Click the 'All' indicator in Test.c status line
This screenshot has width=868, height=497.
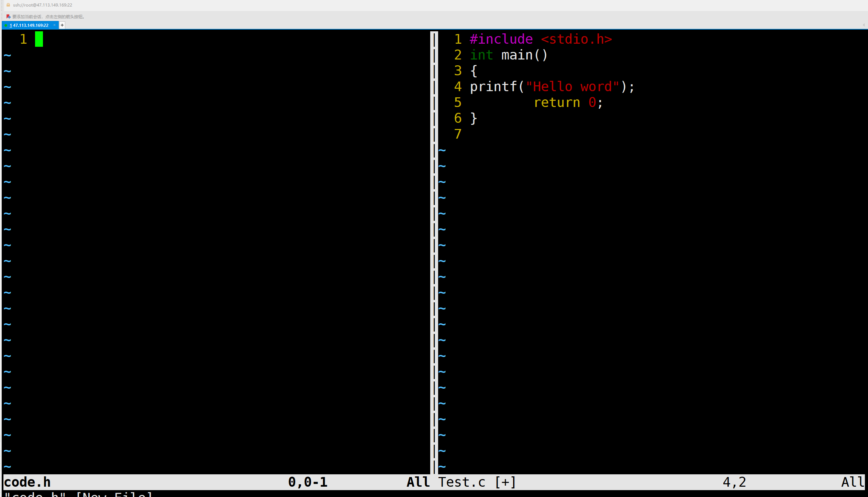point(853,482)
